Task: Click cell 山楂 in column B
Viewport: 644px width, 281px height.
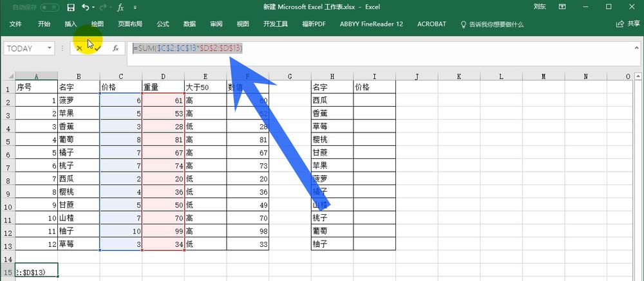Action: [79, 218]
